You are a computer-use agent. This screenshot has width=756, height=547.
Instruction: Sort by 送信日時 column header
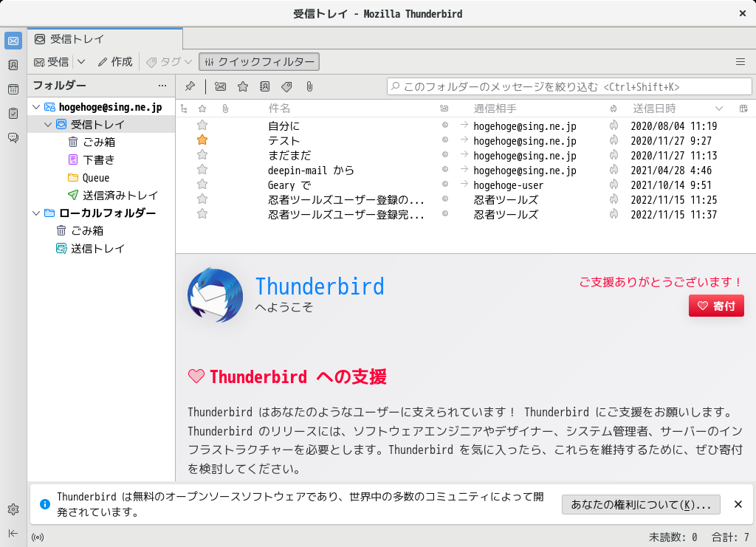tap(654, 109)
